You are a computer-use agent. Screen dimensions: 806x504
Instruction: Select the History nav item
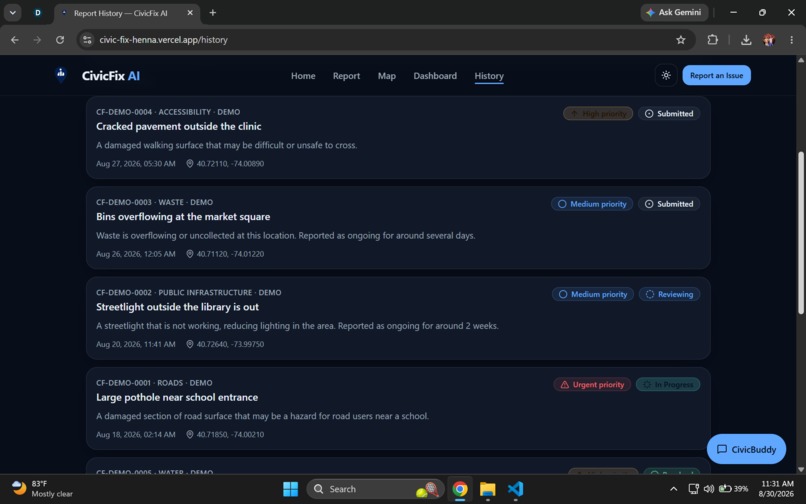[x=489, y=76]
